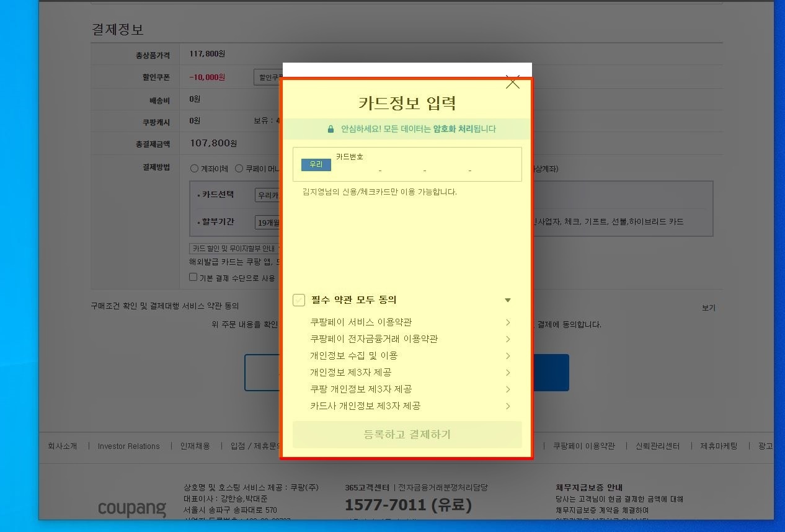The width and height of the screenshot is (785, 532).
Task: Check 필수 약관 모두 동의 checkbox
Action: (299, 300)
